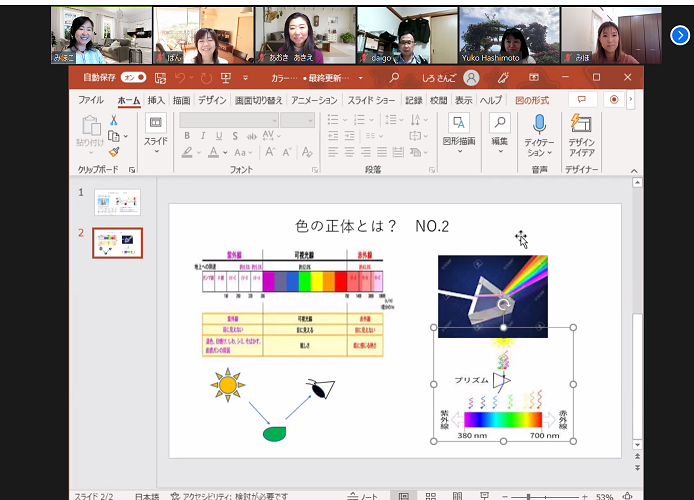Open the 表示 tab
694x500 pixels.
pos(463,100)
